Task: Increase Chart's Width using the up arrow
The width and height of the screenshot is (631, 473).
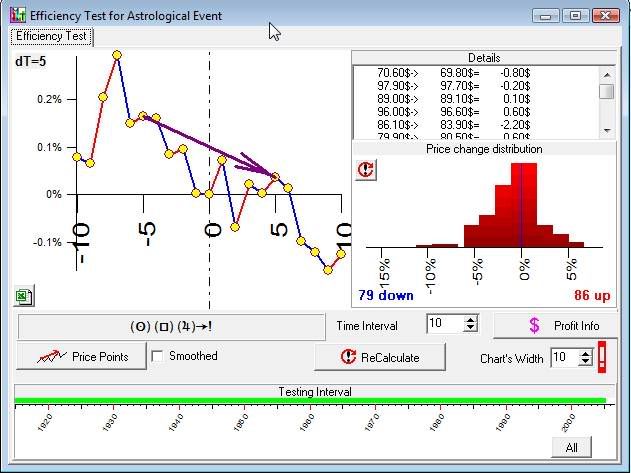Action: pyautogui.click(x=586, y=352)
